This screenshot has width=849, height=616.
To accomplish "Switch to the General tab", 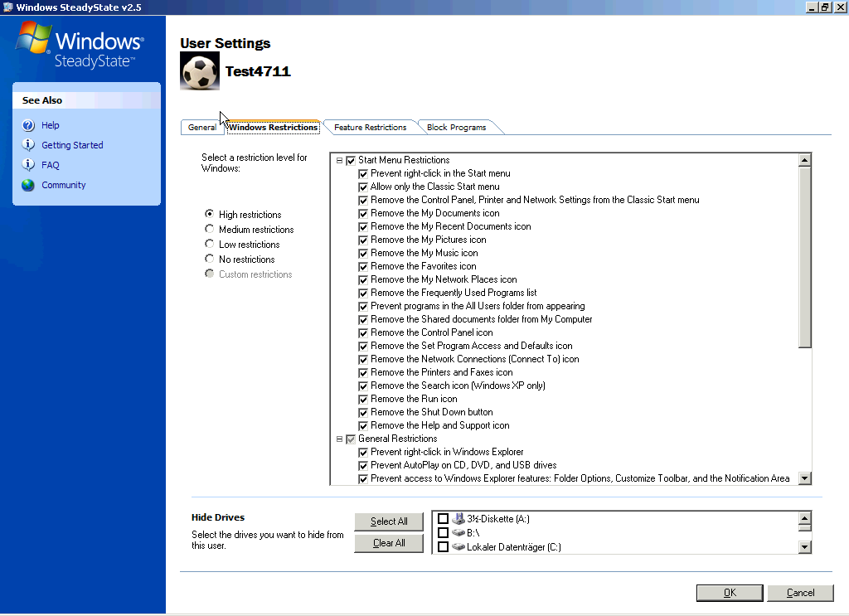I will (x=201, y=127).
